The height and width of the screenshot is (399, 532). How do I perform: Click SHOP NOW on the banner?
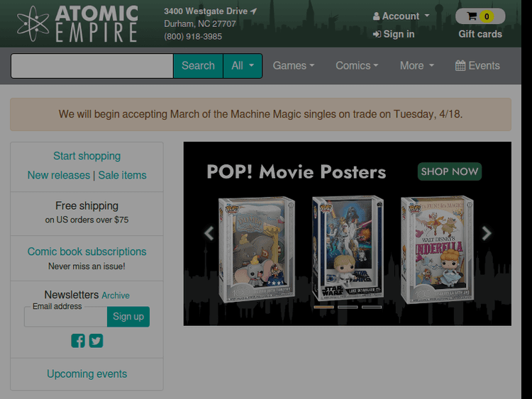click(x=450, y=172)
